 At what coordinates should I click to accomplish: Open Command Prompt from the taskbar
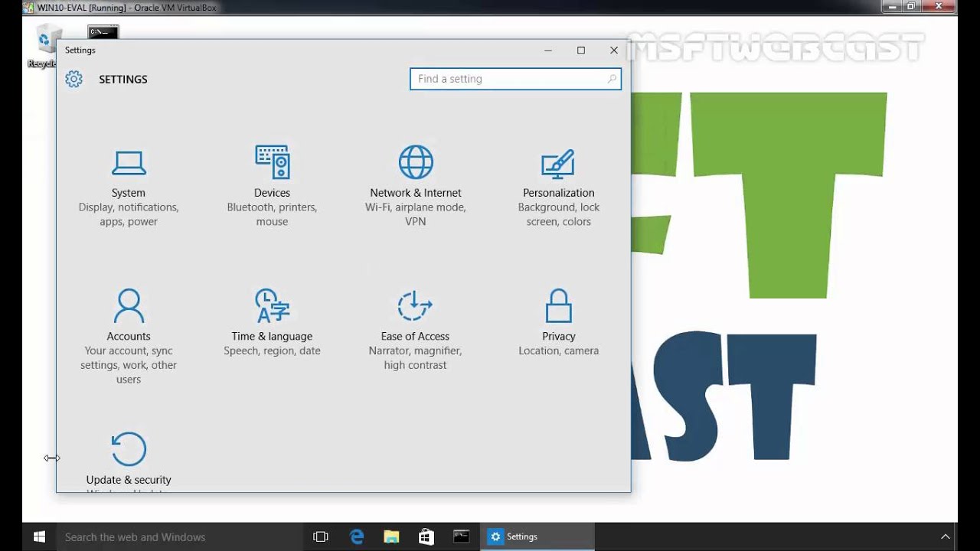[x=461, y=536]
